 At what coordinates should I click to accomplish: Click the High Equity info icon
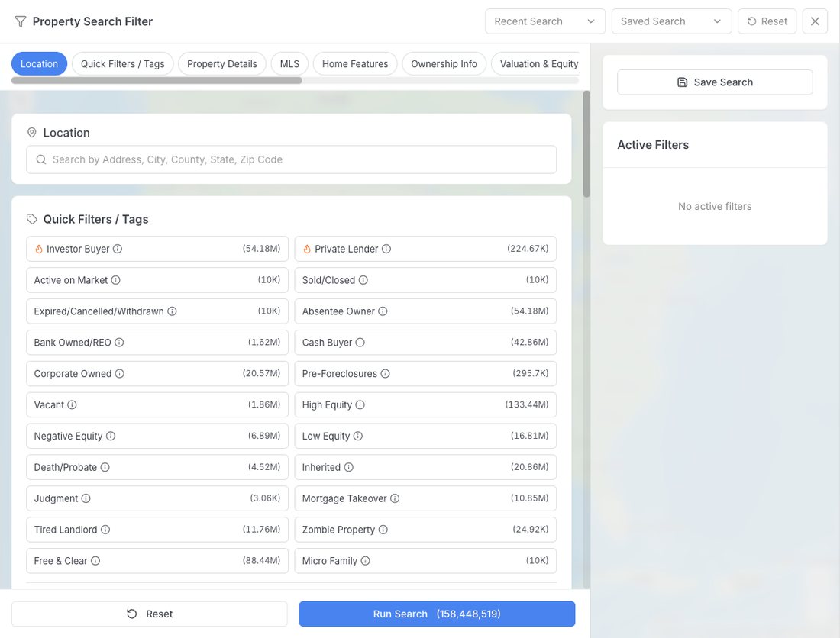(x=360, y=404)
